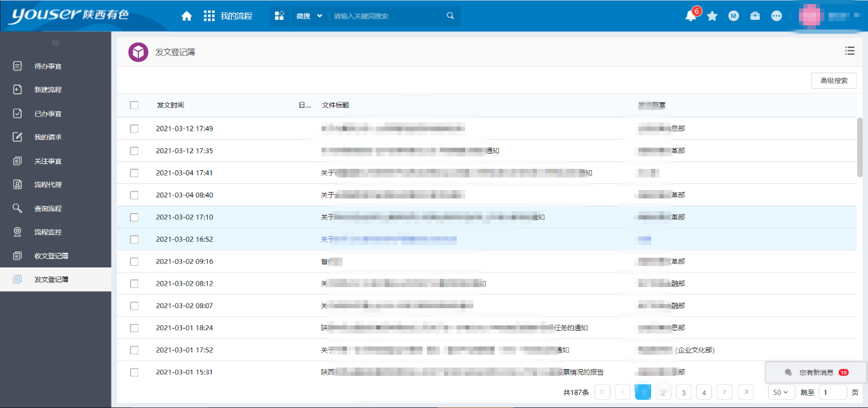Open the list options icon at top right
868x408 pixels.
(x=850, y=51)
